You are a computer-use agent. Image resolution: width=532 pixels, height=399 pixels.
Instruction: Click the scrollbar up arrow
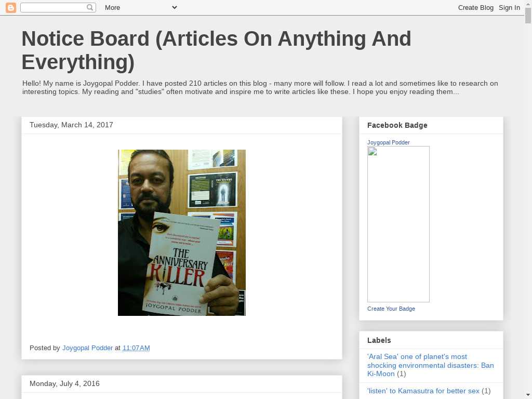[x=528, y=4]
